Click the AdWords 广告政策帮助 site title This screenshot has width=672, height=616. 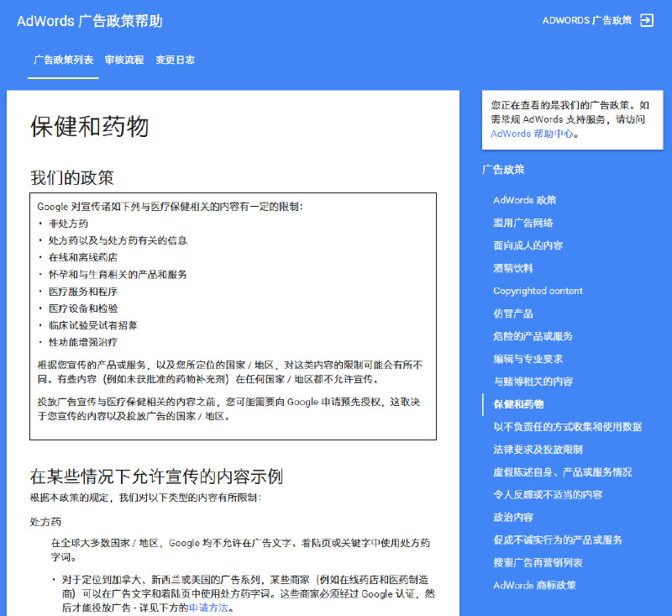pos(90,21)
